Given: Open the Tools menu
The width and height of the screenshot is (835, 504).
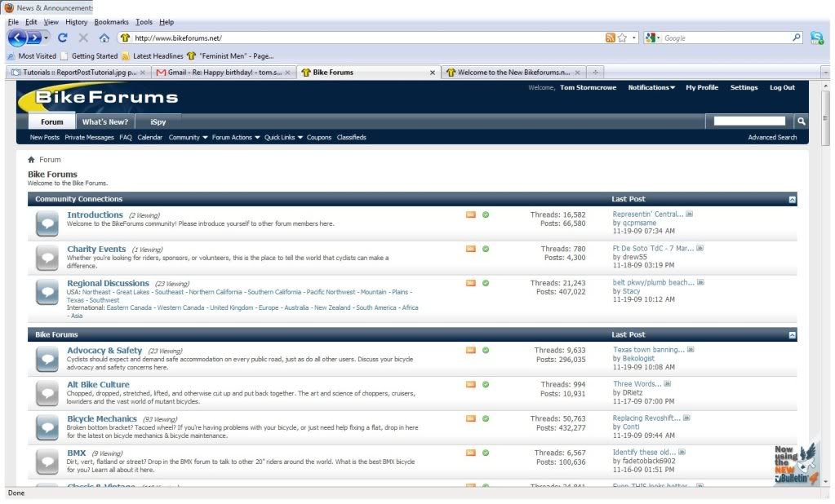Looking at the screenshot, I should [x=144, y=22].
